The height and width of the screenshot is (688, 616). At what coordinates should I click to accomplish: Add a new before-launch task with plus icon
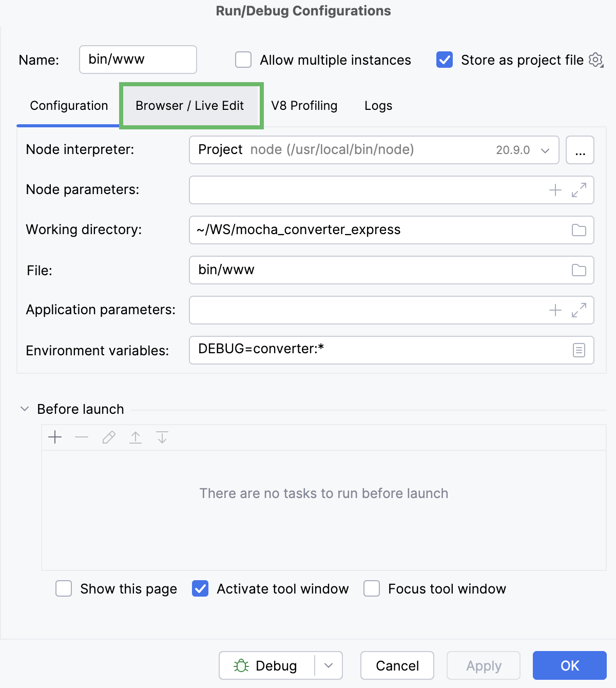tap(55, 437)
